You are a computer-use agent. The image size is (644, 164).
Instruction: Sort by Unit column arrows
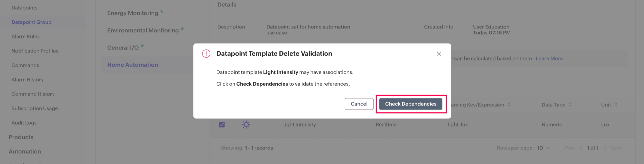tap(616, 105)
